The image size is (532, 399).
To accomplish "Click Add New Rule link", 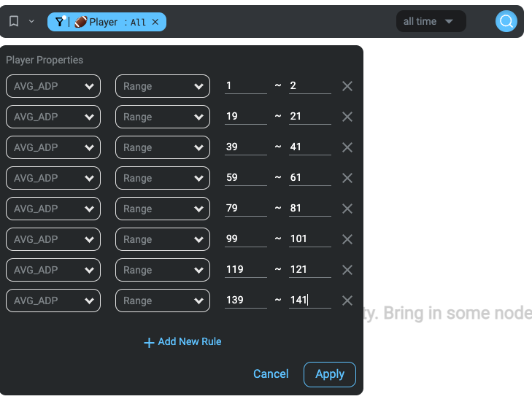I will coord(182,341).
